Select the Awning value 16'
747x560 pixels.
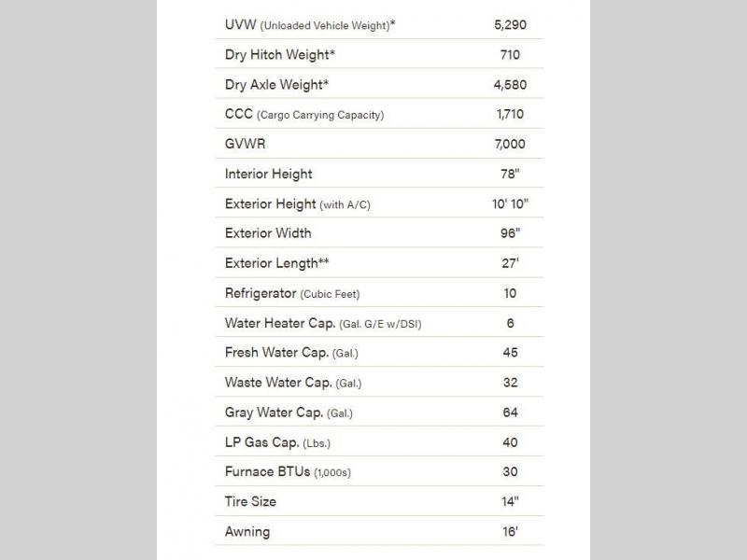tap(510, 532)
